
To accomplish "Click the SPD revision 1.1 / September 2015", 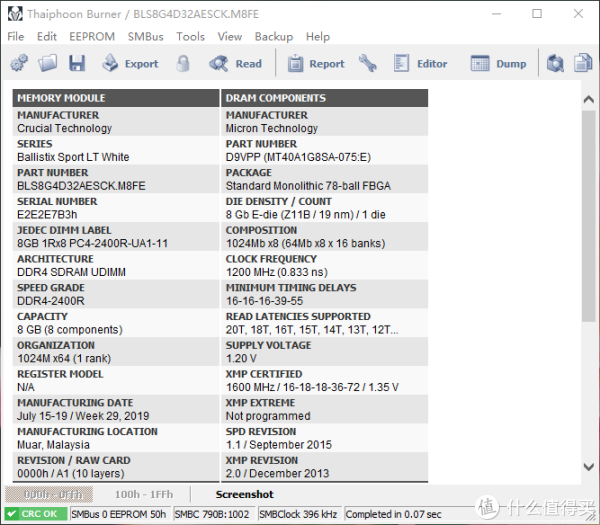I will [x=279, y=445].
